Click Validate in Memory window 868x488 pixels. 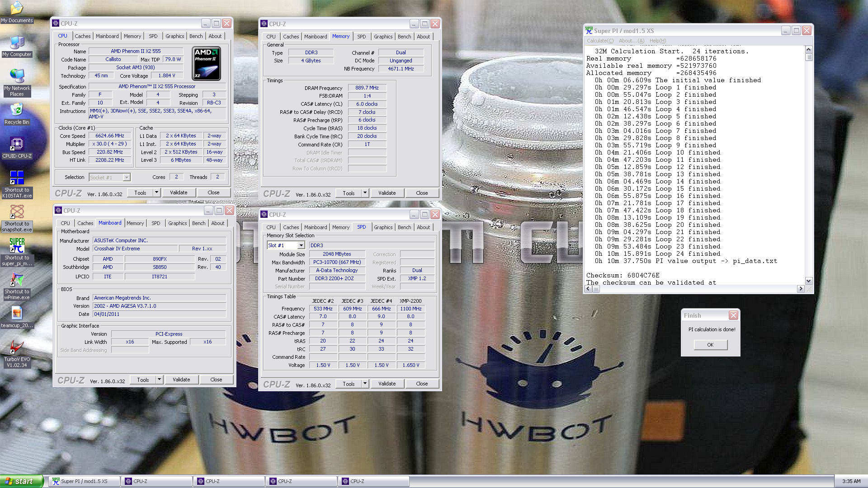(387, 193)
